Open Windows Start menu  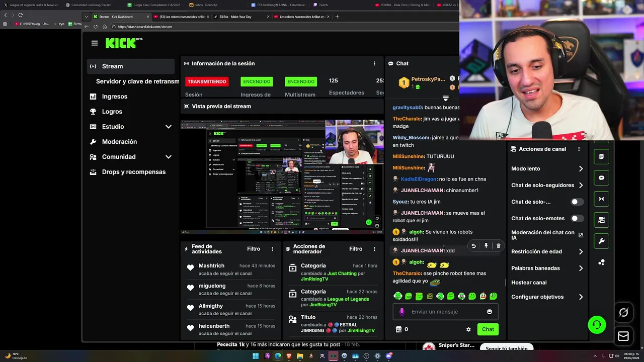[x=256, y=356]
